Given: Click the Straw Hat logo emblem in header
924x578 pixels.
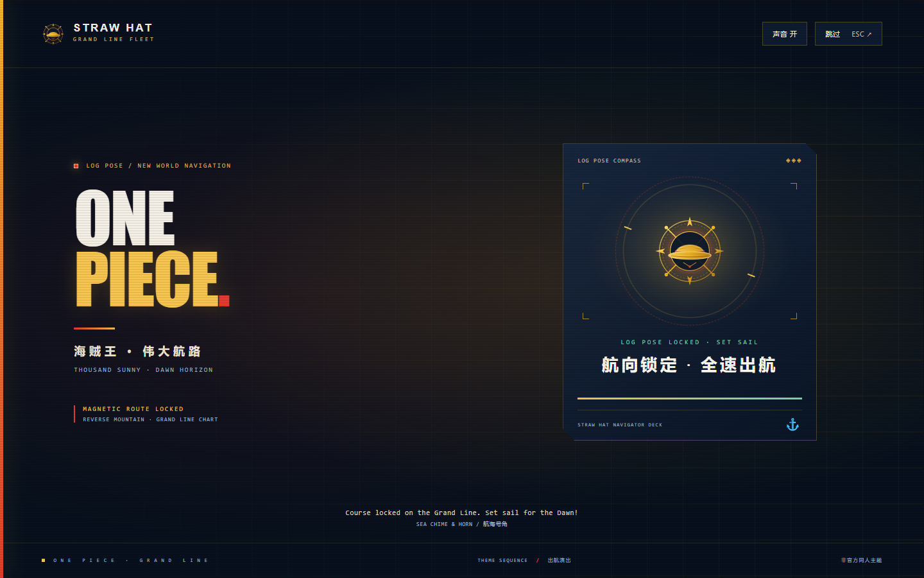Looking at the screenshot, I should click(x=53, y=33).
